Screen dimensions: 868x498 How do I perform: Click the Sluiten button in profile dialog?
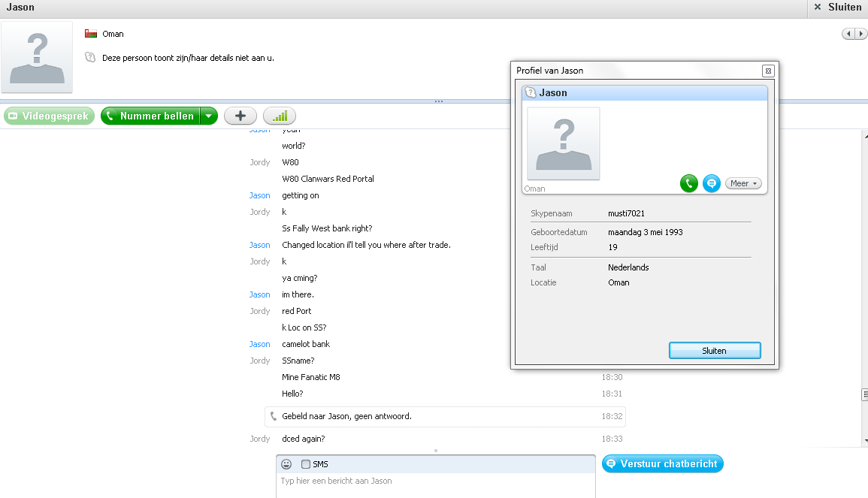[715, 351]
